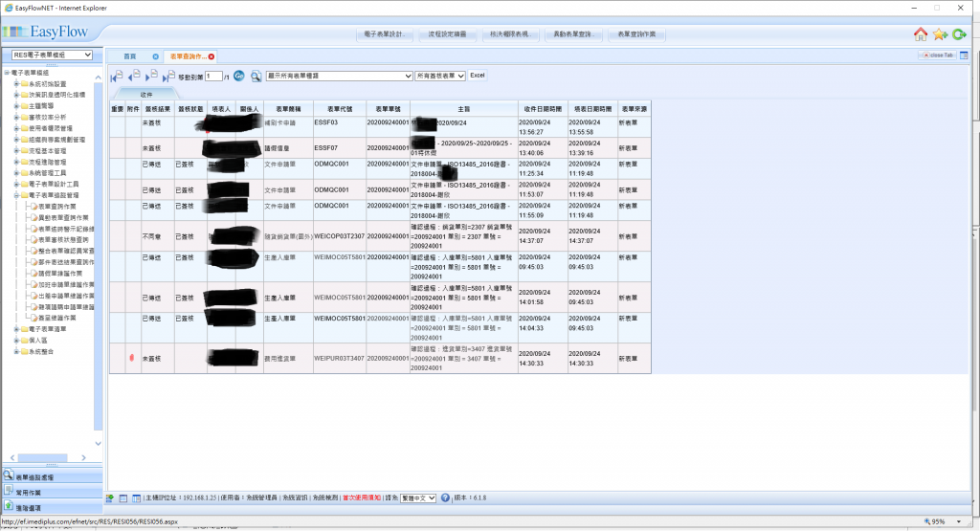Image resolution: width=980 pixels, height=531 pixels.
Task: Open the search magnifier in the toolbar
Action: pos(256,77)
